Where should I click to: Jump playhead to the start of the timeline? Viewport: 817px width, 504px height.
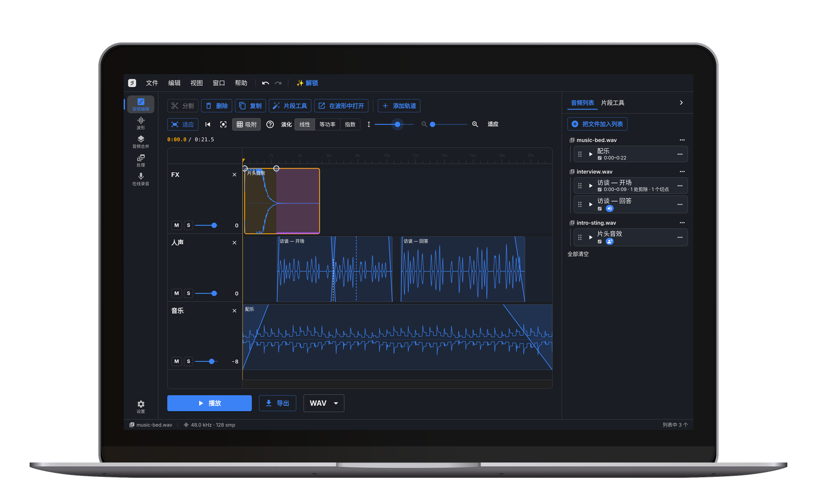click(x=208, y=125)
